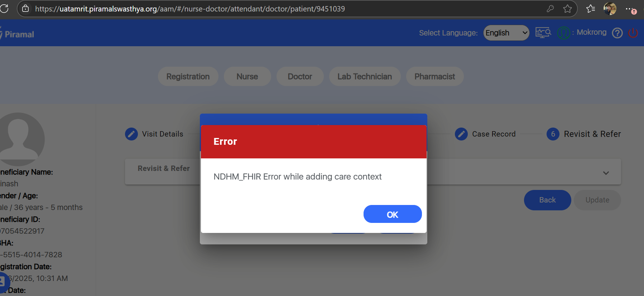Click the browser address bar URL

(x=190, y=9)
